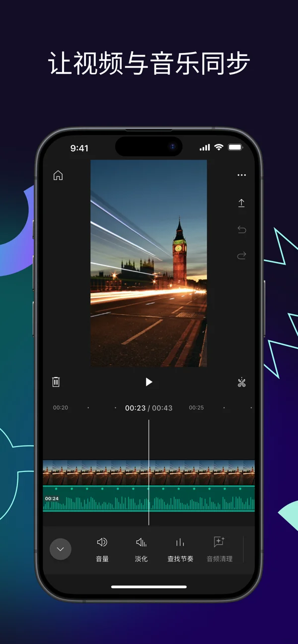Tap the cellular signal bars
298x644 pixels.
pos(205,148)
